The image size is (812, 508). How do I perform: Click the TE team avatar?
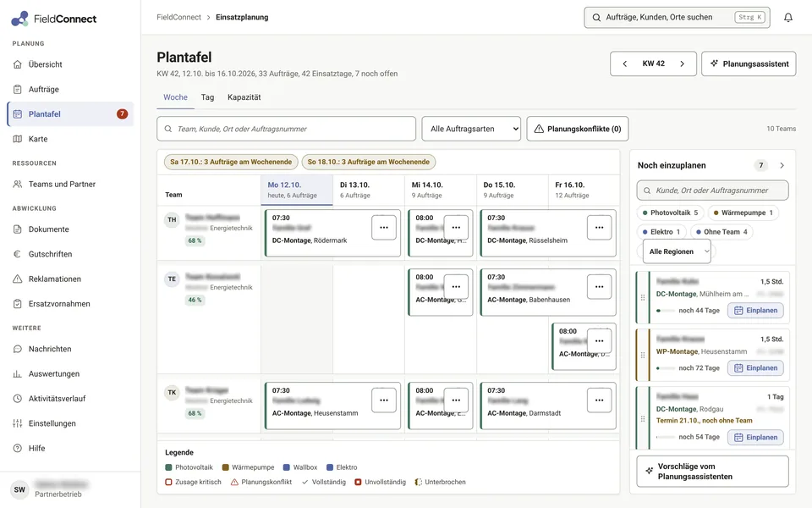point(172,279)
